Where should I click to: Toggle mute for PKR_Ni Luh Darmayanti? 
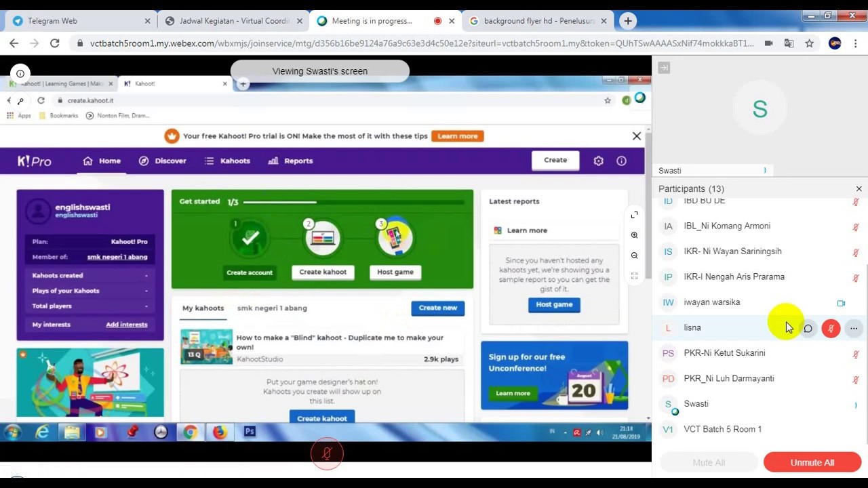(x=856, y=380)
